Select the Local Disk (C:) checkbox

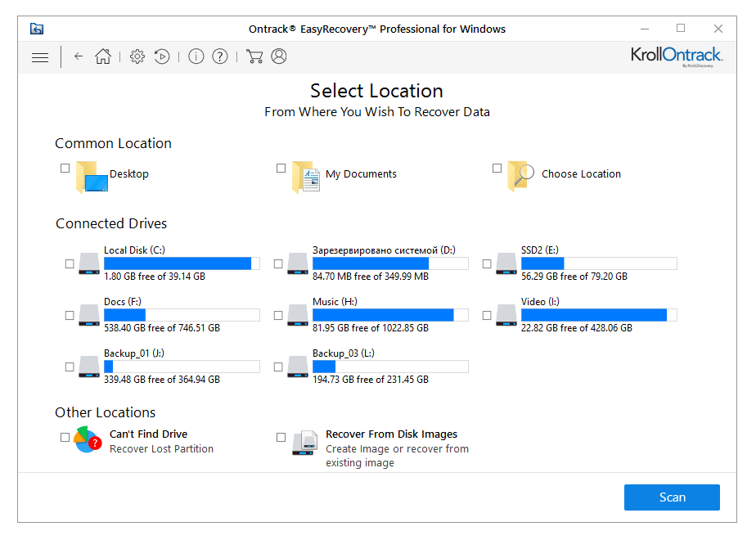pyautogui.click(x=70, y=263)
